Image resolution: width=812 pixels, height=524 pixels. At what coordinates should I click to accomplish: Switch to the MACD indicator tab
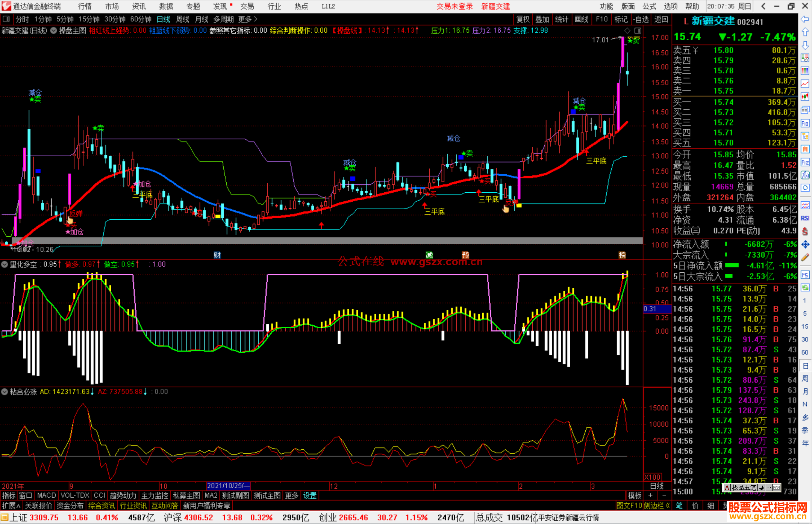tap(46, 495)
